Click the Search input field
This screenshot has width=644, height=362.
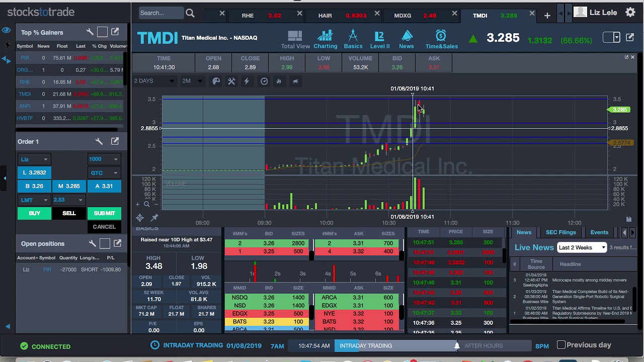pyautogui.click(x=161, y=13)
